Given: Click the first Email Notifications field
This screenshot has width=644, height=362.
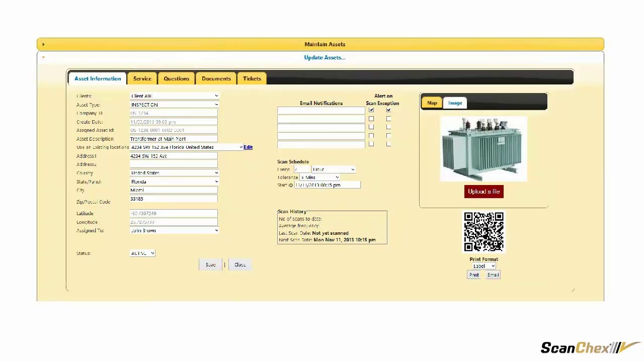Looking at the screenshot, I should point(321,110).
